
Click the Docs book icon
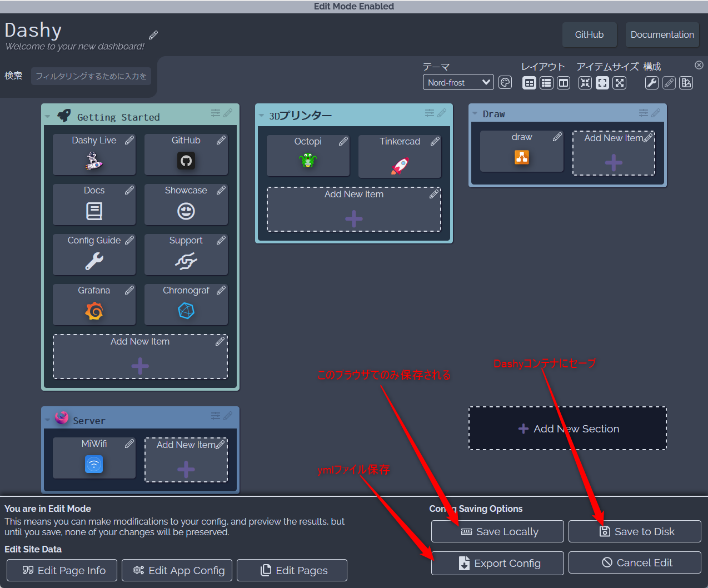tap(94, 211)
